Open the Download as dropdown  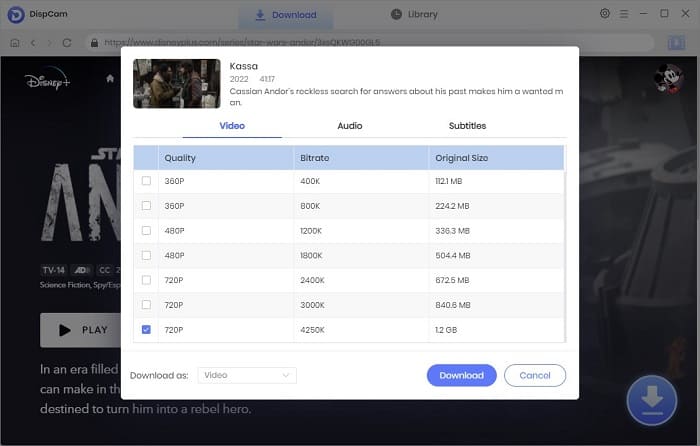pyautogui.click(x=247, y=375)
